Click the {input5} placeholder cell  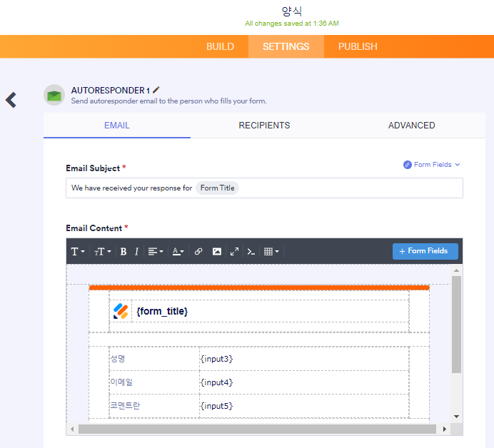point(304,406)
